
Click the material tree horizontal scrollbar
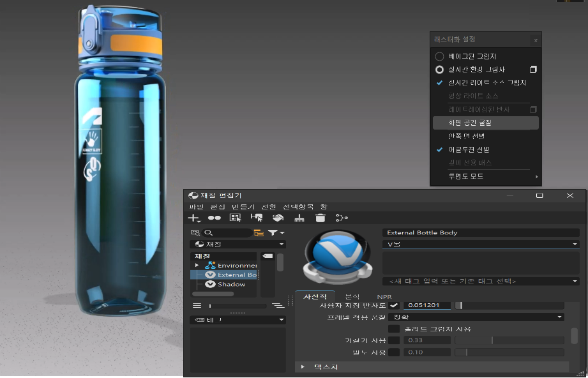coord(213,294)
